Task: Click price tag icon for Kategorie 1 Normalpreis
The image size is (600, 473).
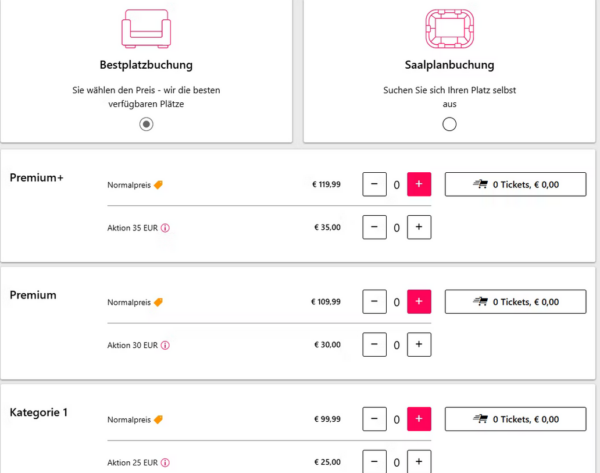Action: pyautogui.click(x=157, y=419)
